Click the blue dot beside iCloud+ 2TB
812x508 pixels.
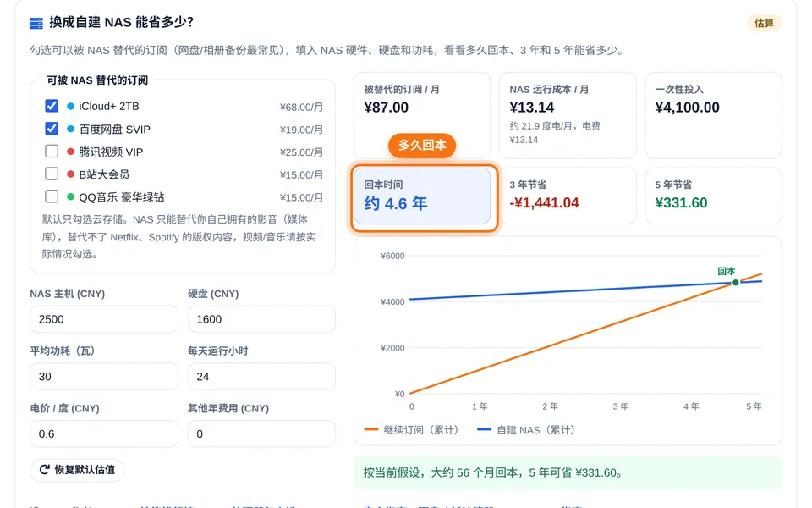70,107
